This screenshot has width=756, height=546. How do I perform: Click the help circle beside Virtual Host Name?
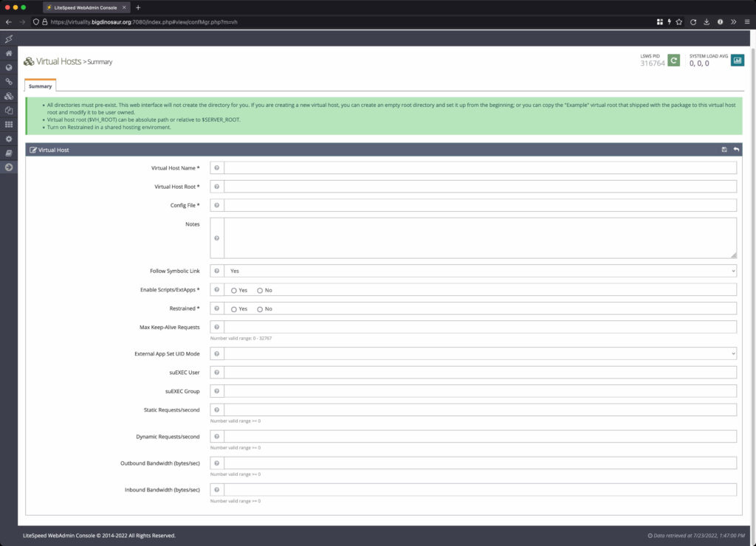216,167
